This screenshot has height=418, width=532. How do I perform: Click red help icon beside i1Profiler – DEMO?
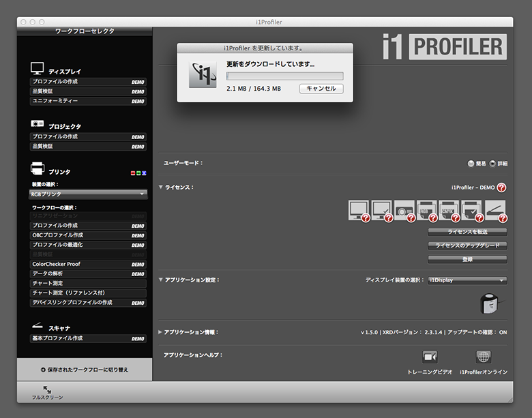point(501,187)
